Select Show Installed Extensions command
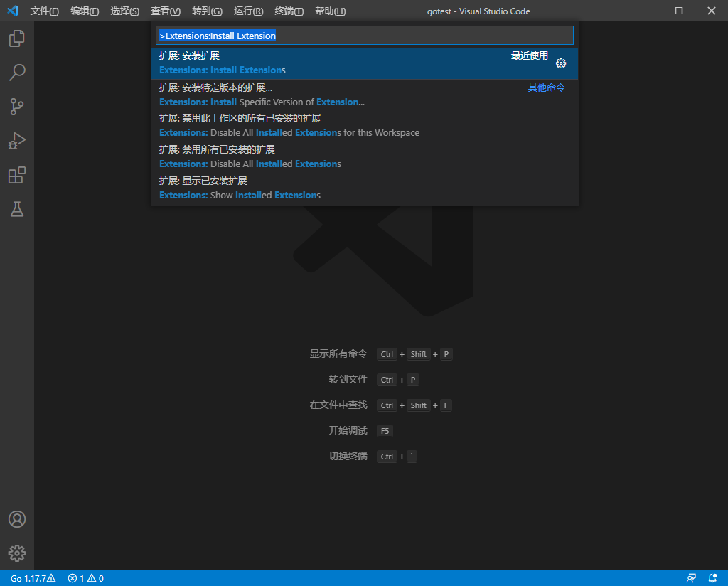The image size is (728, 586). click(x=365, y=188)
